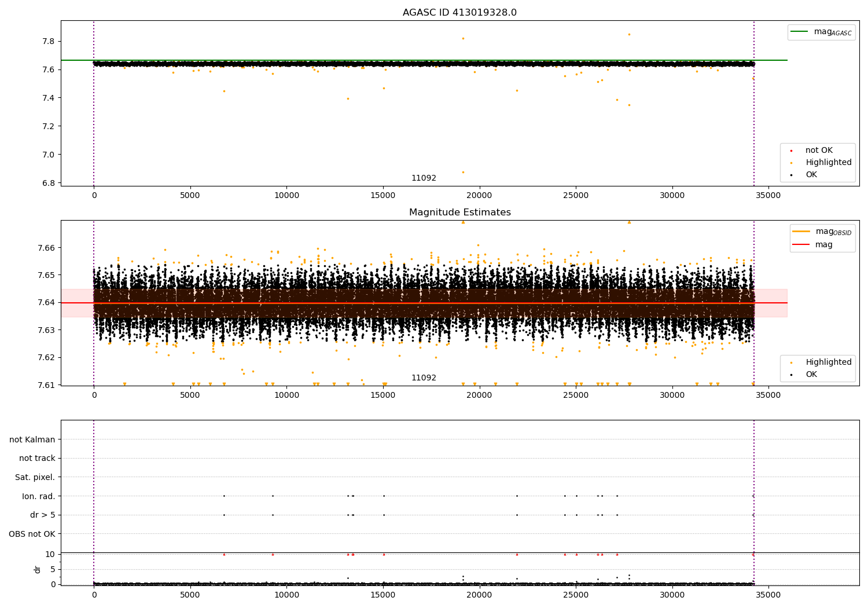This screenshot has height=608, width=868.
Task: Click the 7.8 y-axis tick of top plot
Action: click(x=49, y=42)
